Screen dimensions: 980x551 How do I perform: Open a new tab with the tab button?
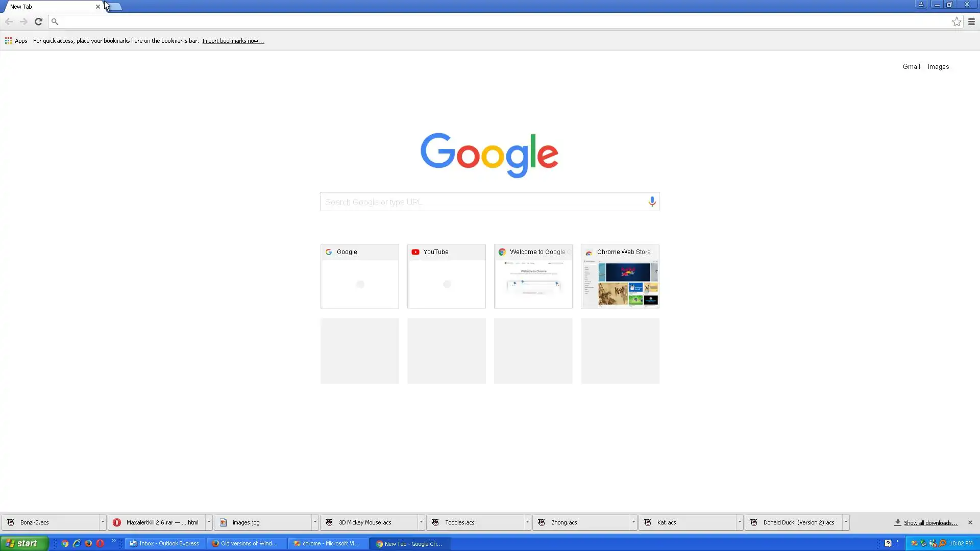tap(115, 7)
